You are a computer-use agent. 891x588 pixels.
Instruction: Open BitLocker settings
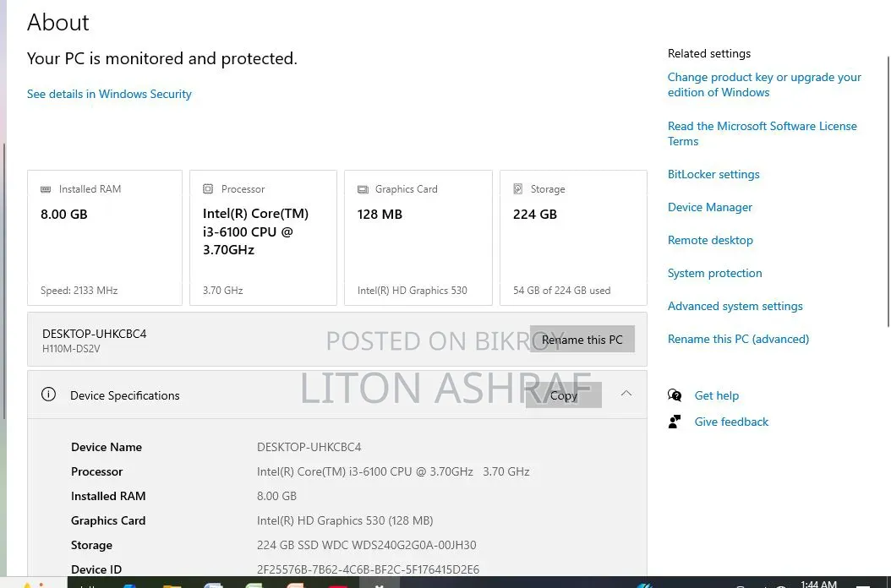(x=713, y=174)
